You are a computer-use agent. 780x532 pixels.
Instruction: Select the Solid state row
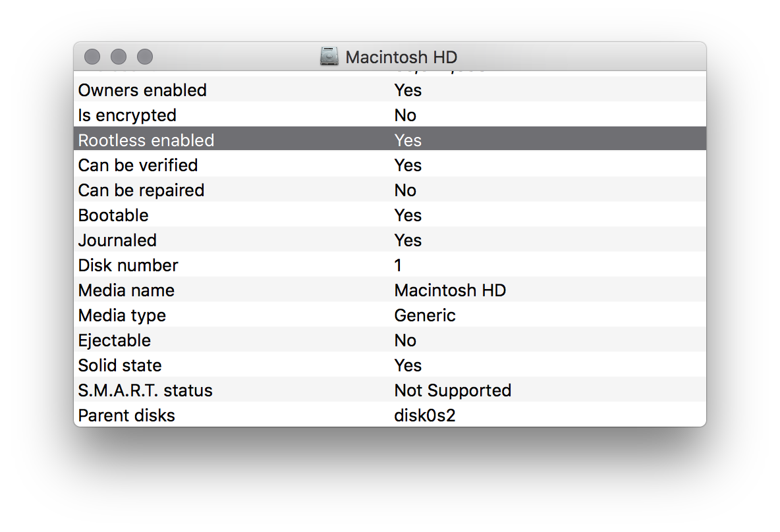[390, 365]
